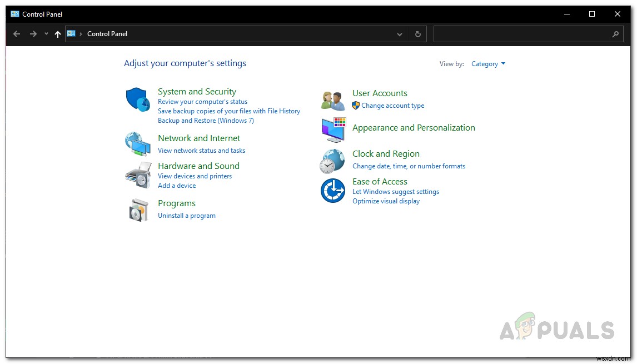
Task: Open Programs via the disc icon
Action: coord(138,210)
